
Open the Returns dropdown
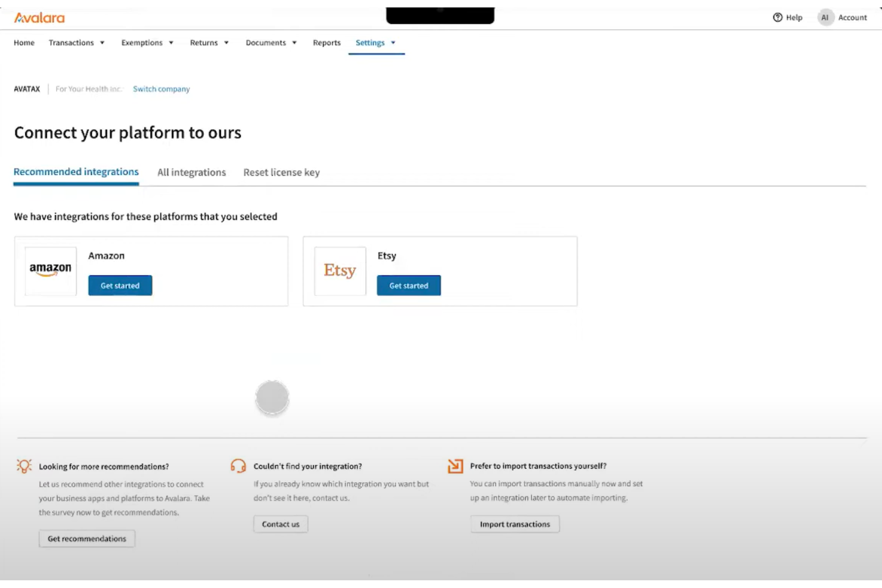tap(209, 42)
